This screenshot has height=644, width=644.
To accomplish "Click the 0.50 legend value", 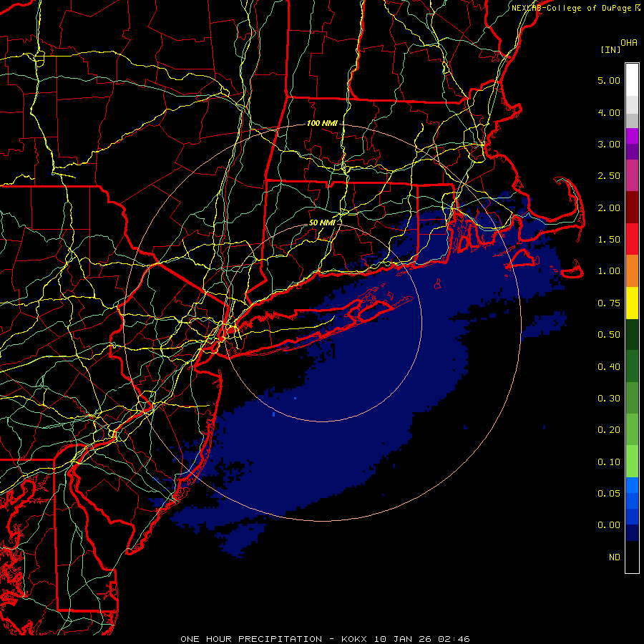I will click(609, 335).
